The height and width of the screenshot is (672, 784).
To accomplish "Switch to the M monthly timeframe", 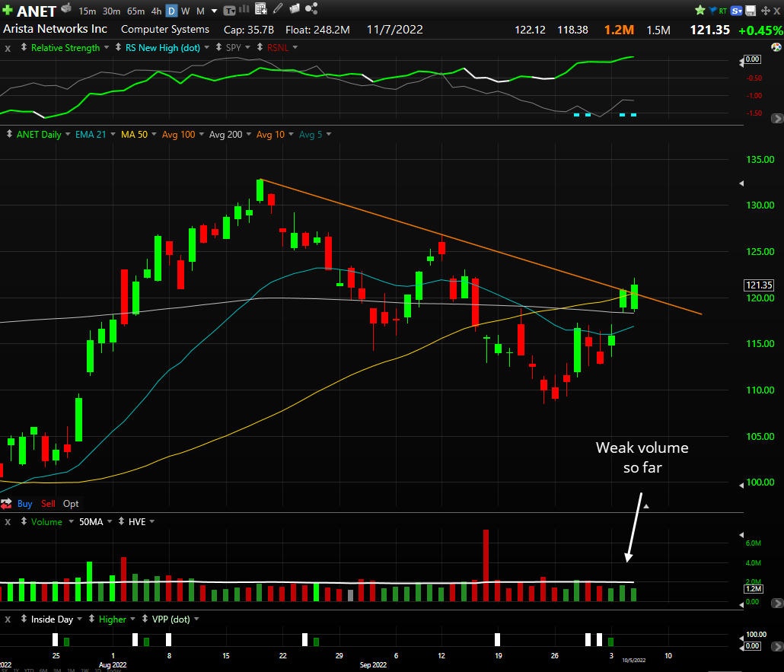I will [x=200, y=11].
